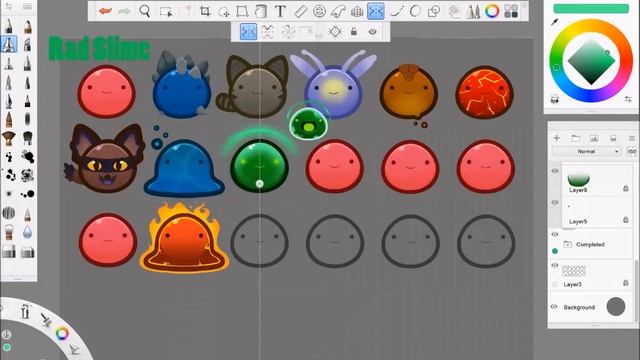The height and width of the screenshot is (360, 640).
Task: Open the Ellipse guide tool
Action: pos(319,11)
